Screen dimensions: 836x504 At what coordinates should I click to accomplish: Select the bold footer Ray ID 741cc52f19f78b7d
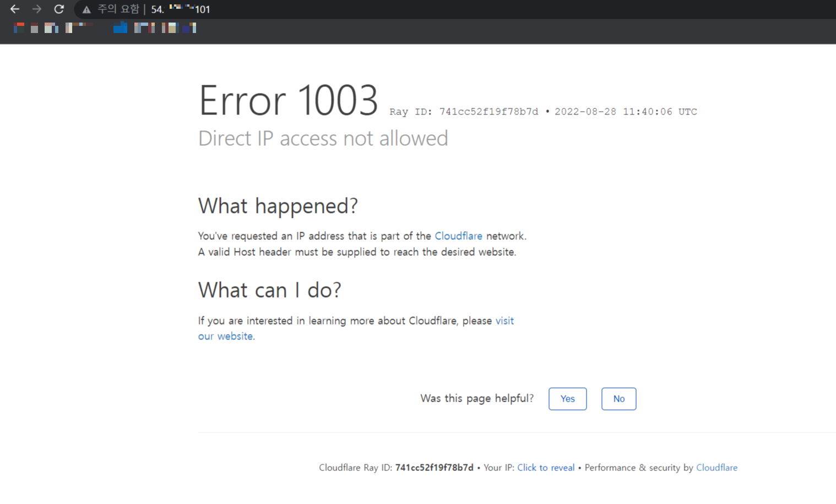434,468
